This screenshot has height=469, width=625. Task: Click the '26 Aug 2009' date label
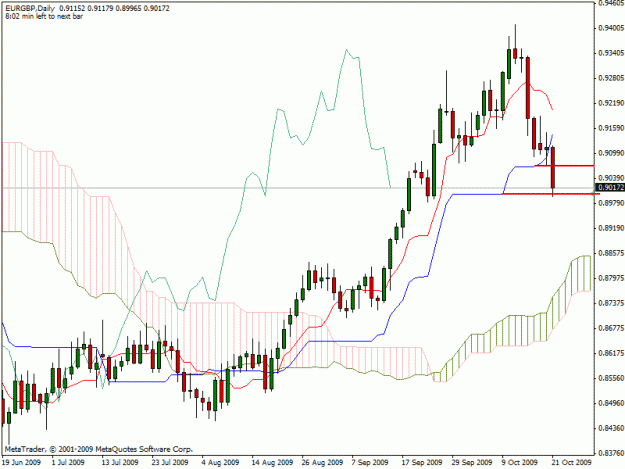(322, 462)
